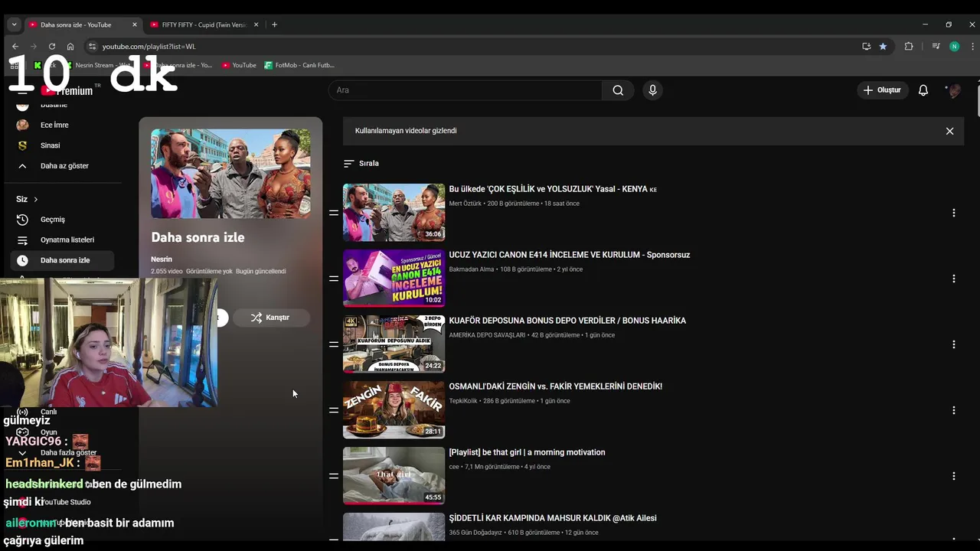Click the YouTube search field 'Ara'
980x551 pixels.
pyautogui.click(x=465, y=90)
